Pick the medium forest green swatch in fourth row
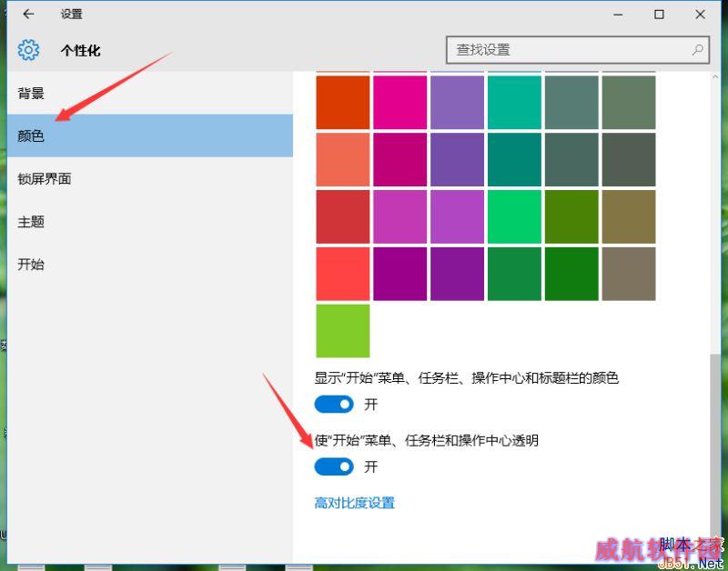 pyautogui.click(x=514, y=274)
